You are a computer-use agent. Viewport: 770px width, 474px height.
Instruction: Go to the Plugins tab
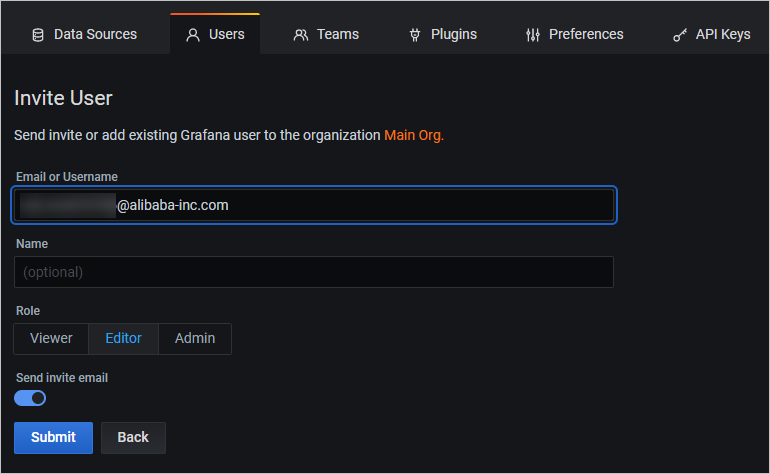click(x=453, y=34)
